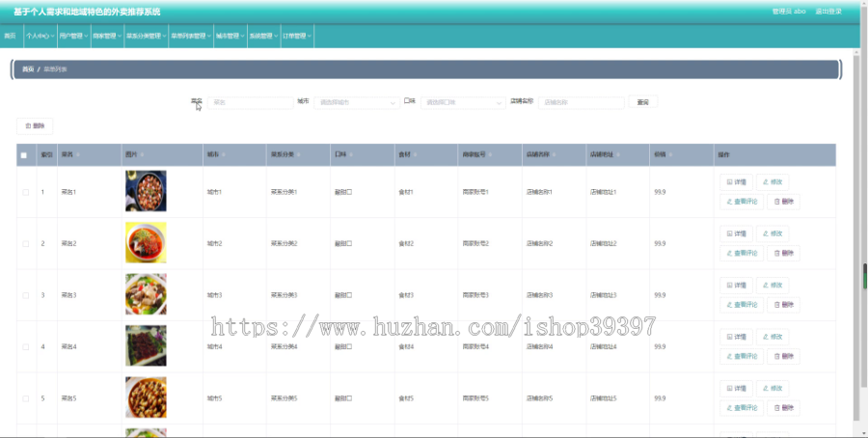The height and width of the screenshot is (438, 868).
Task: Open the dish image thumbnail for 菜名5
Action: click(147, 397)
